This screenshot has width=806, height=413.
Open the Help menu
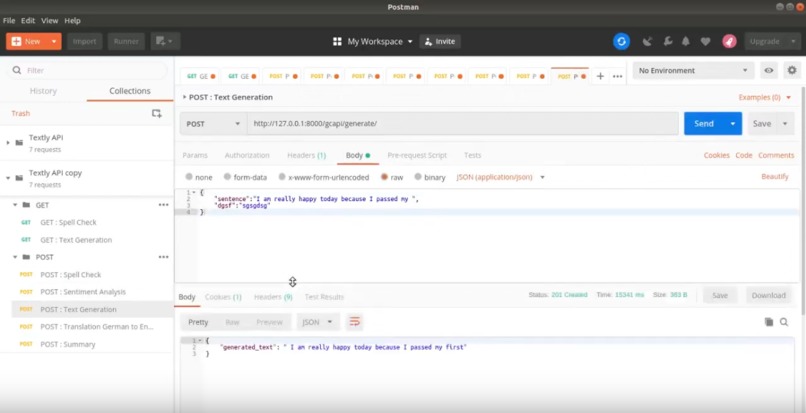[72, 21]
